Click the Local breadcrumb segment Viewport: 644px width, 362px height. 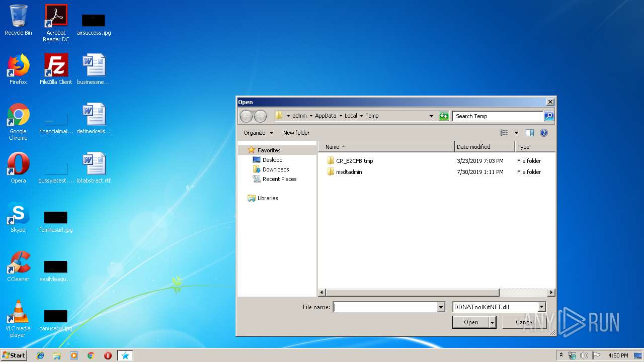(x=351, y=116)
